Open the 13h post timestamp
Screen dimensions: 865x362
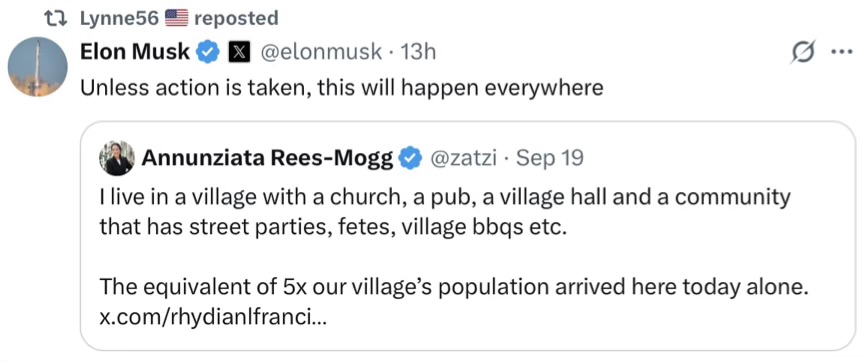[x=418, y=52]
